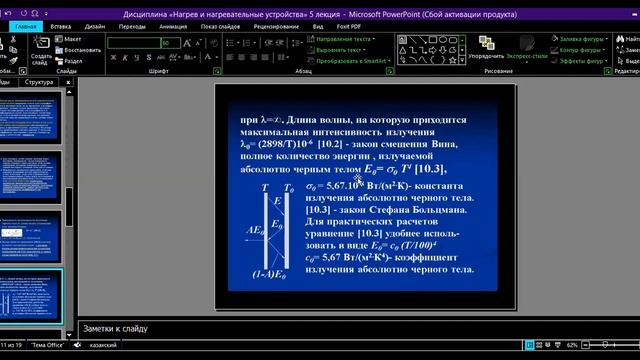Viewport: 640px width, 360px height.
Task: Click the Восстановить reset button
Action: (x=78, y=50)
